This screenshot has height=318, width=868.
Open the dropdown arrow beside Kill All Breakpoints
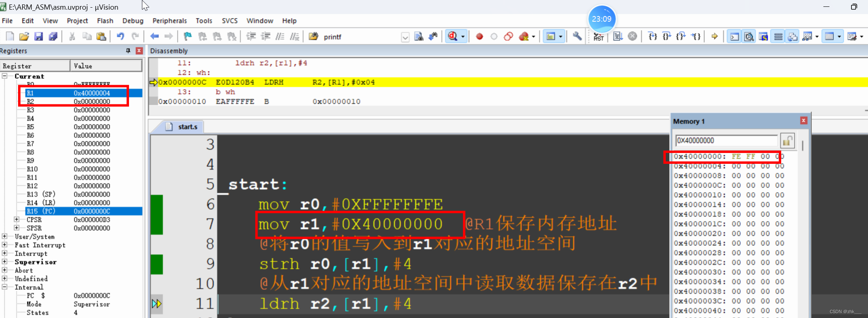534,37
